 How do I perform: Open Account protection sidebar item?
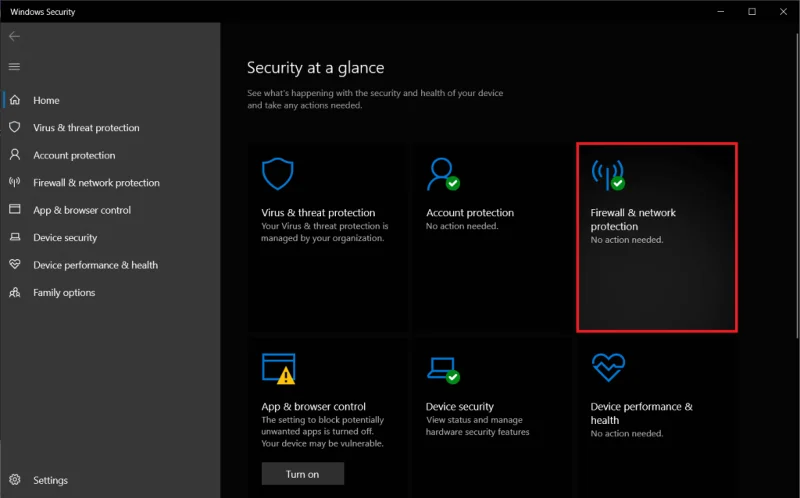(x=74, y=155)
